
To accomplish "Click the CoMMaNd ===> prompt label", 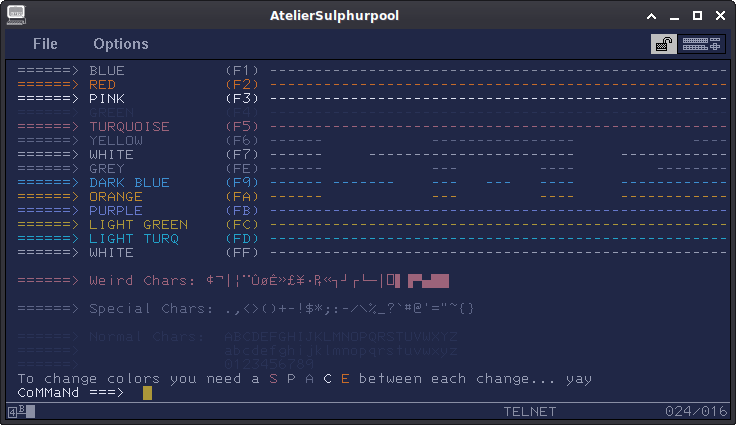I will tap(71, 393).
